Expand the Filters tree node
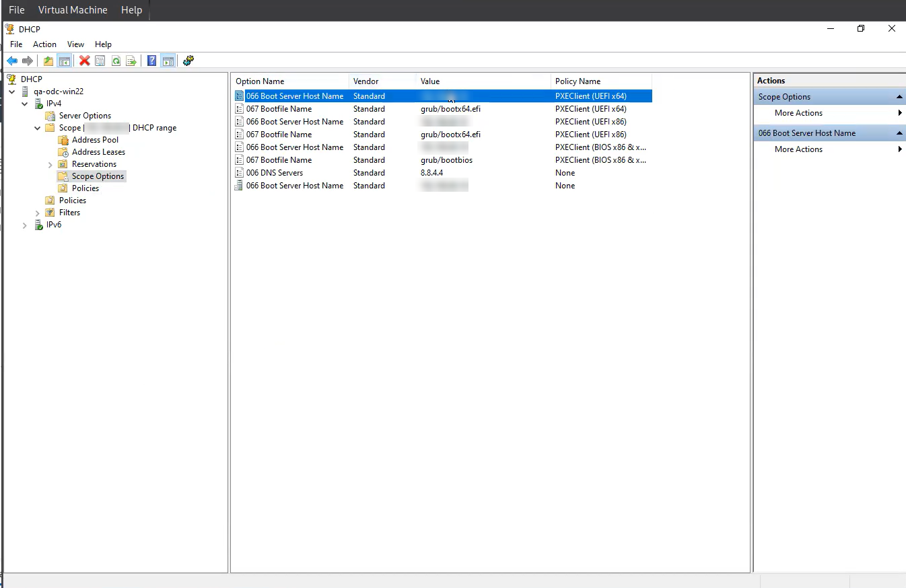The width and height of the screenshot is (906, 588). (36, 212)
